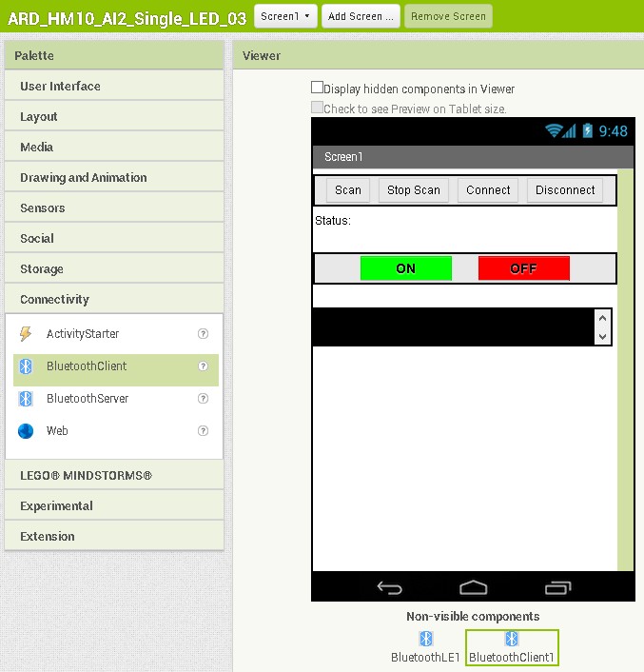This screenshot has width=644, height=672.
Task: Click the Web globe icon
Action: [26, 431]
